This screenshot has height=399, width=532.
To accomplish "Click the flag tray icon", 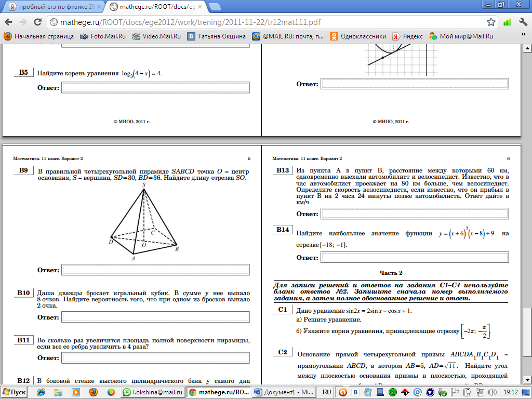I will [x=455, y=393].
